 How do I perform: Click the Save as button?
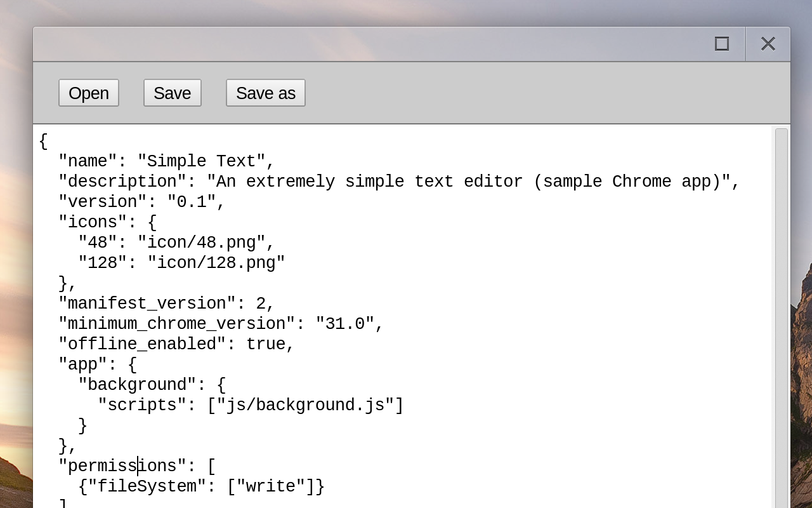266,93
